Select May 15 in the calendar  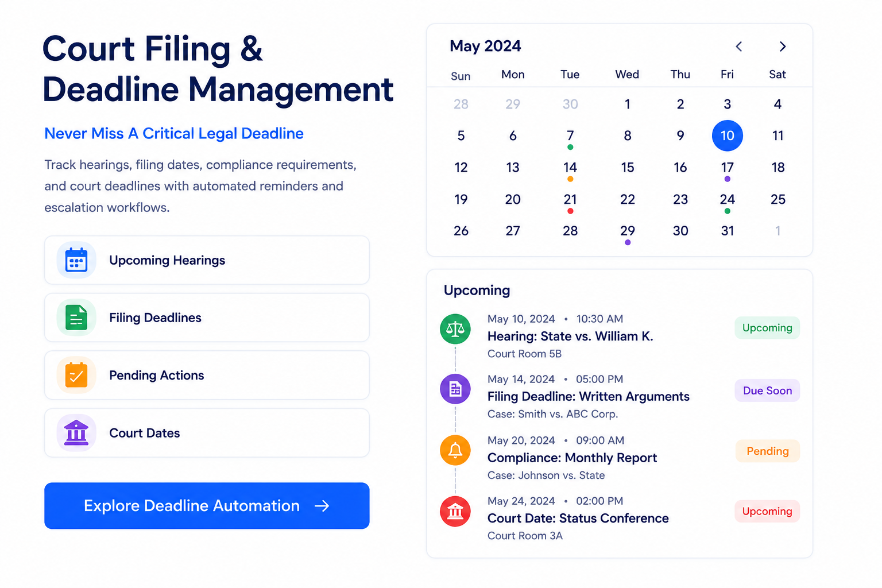tap(628, 168)
